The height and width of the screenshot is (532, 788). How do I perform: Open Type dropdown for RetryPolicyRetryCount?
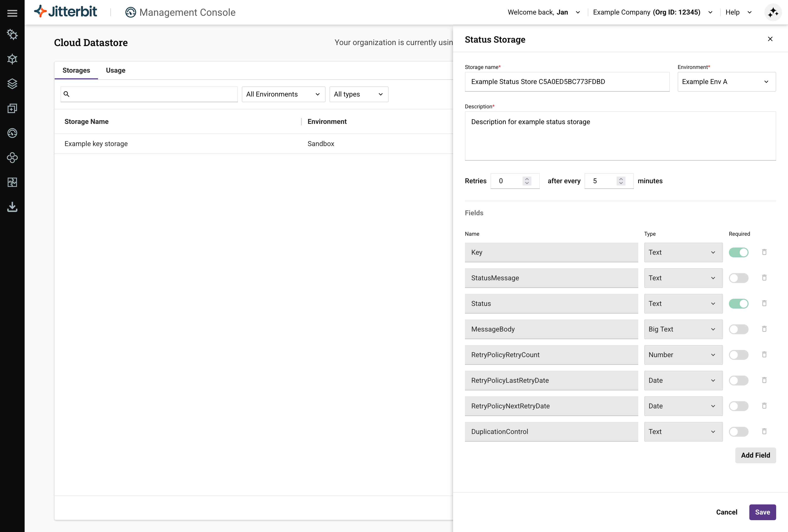[683, 355]
